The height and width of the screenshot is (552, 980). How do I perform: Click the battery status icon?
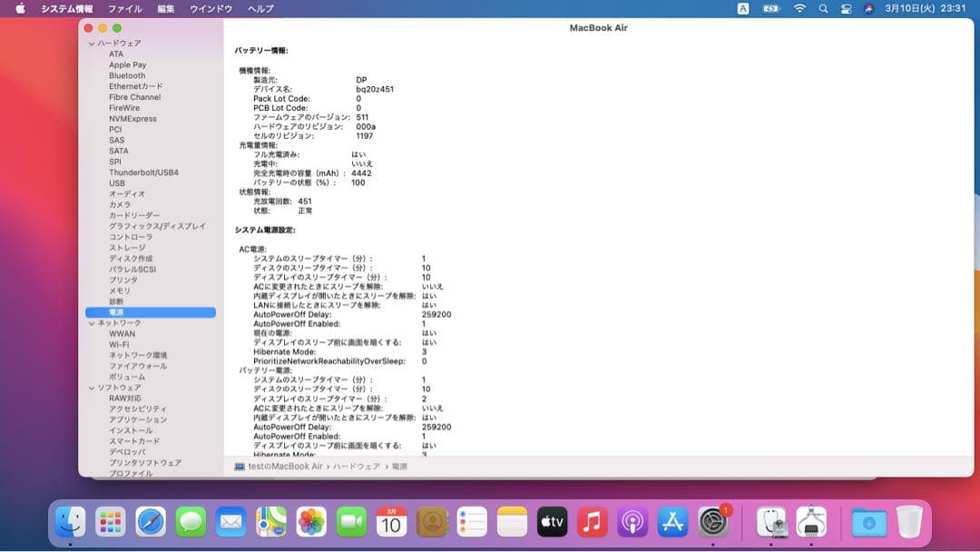[770, 8]
